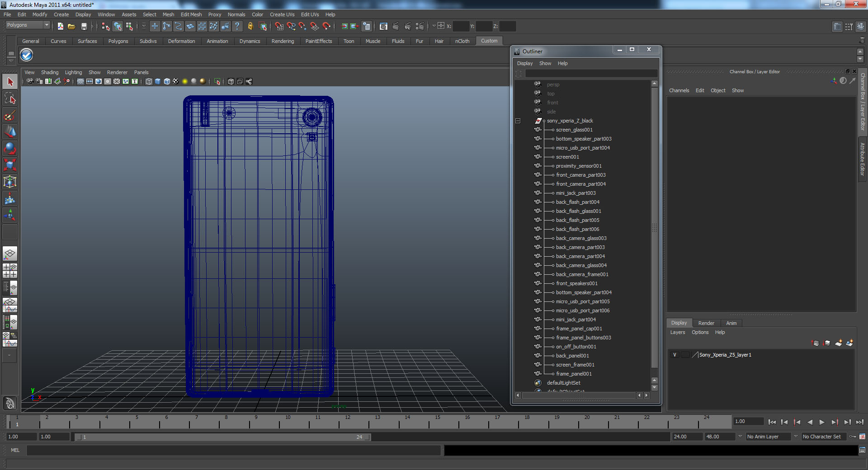Collapse sony_xperia_Z_black node in Outliner
868x470 pixels.
(518, 121)
